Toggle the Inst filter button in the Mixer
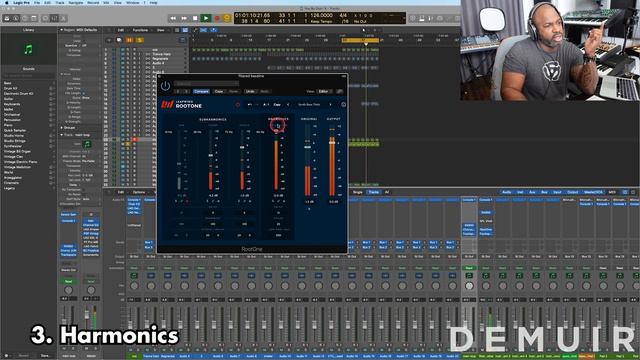640x360 pixels. tap(520, 192)
